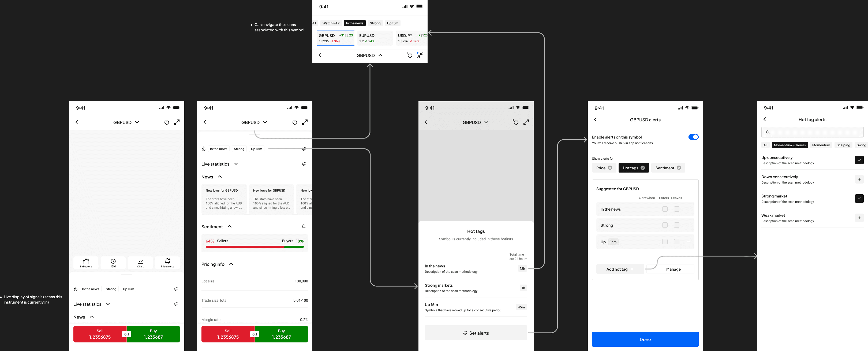Tap the Indicators icon in bottom toolbar
The width and height of the screenshot is (868, 351).
[86, 262]
